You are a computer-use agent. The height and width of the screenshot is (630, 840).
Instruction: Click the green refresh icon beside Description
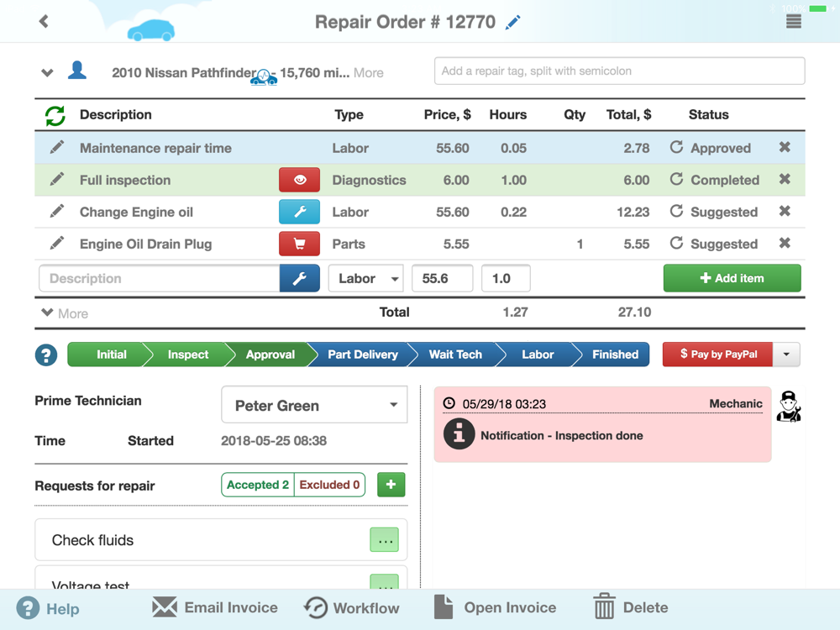(55, 115)
